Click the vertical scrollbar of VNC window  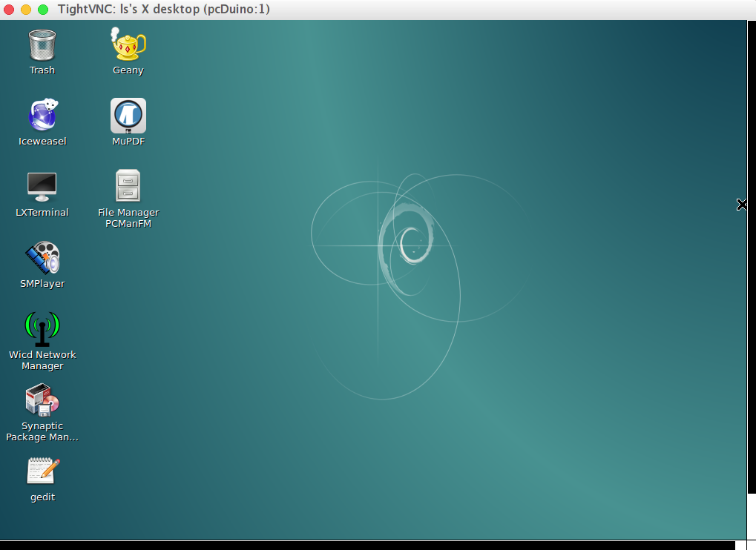(752, 256)
